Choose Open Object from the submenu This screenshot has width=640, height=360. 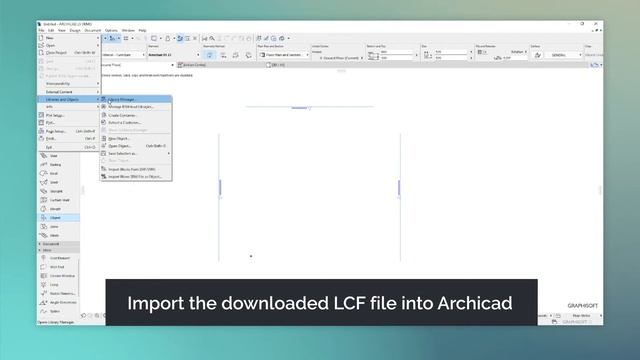click(x=136, y=146)
